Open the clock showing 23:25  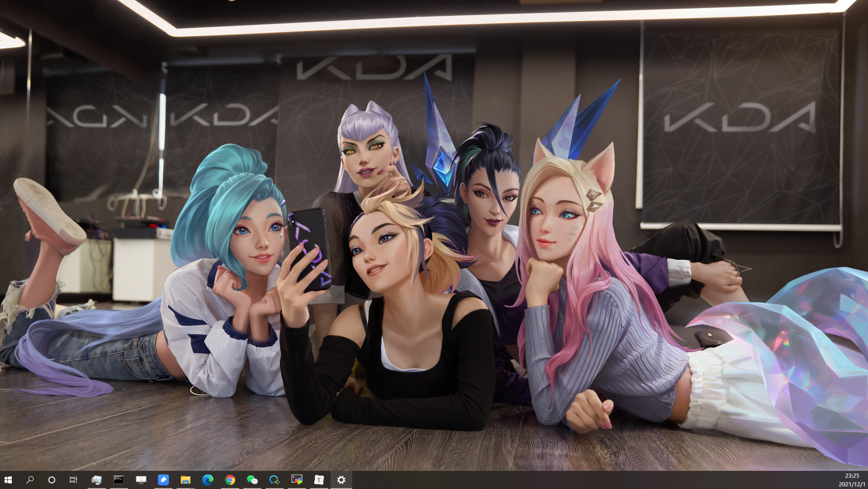(852, 475)
